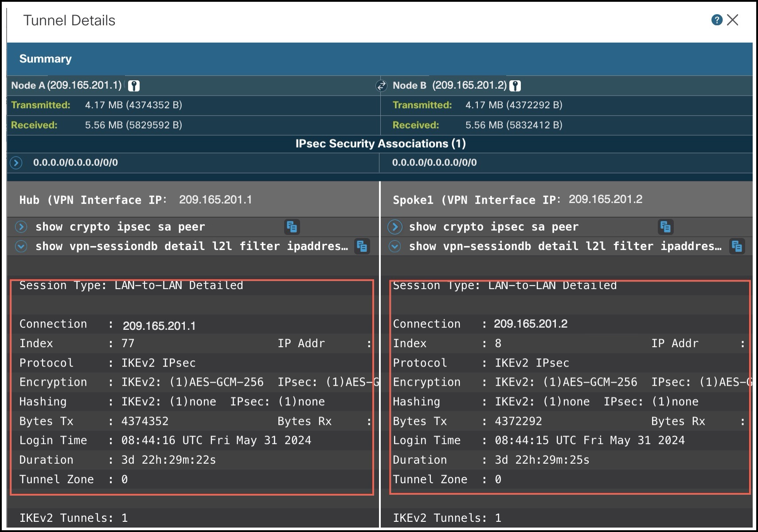Click the key icon beside Node A
The height and width of the screenshot is (532, 758).
[x=134, y=86]
